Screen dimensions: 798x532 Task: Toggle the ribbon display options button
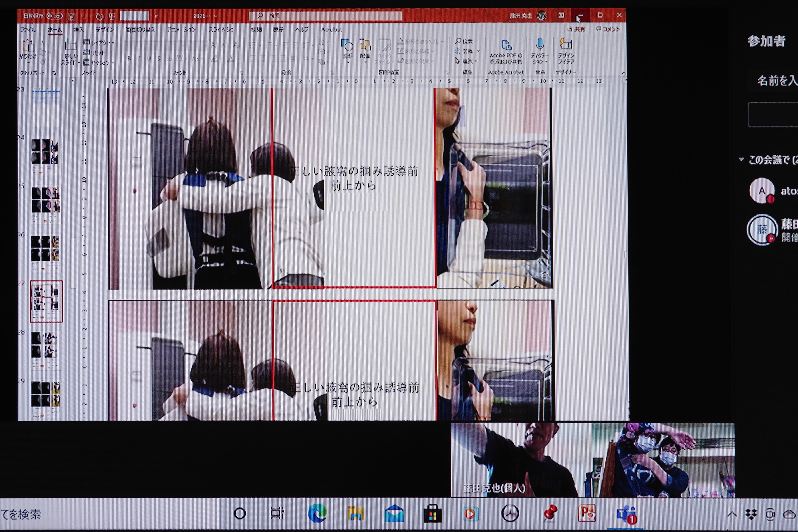click(x=561, y=15)
